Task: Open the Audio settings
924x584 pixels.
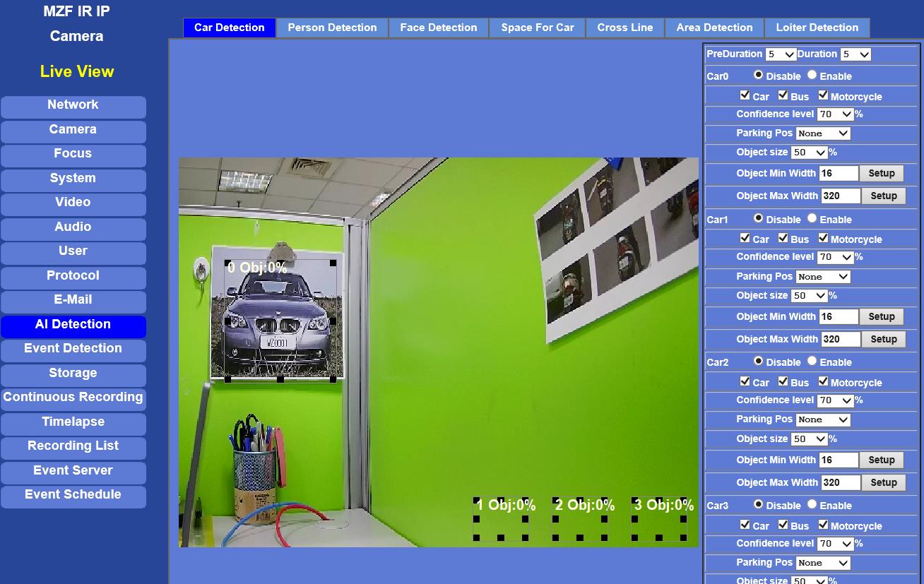Action: point(73,229)
